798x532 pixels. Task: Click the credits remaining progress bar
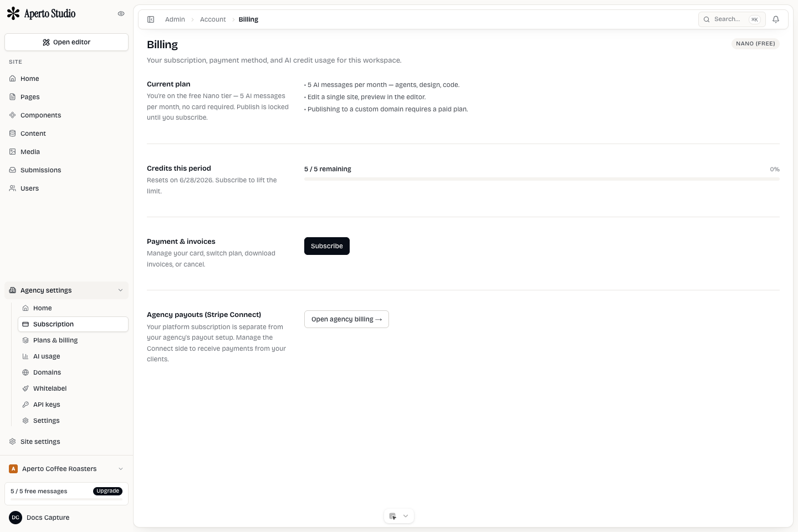542,179
